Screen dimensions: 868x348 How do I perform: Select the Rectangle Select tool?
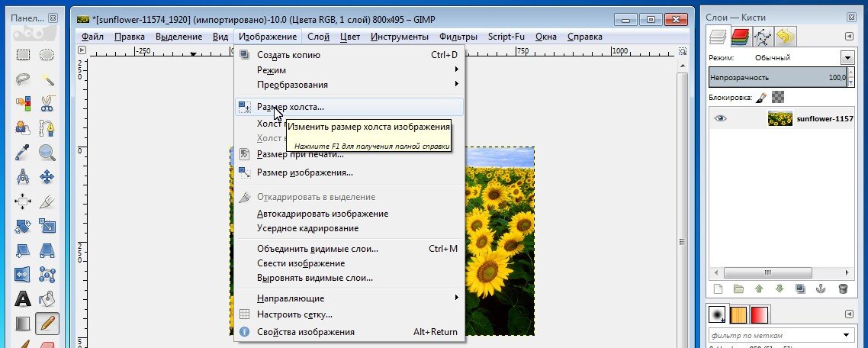(x=23, y=55)
